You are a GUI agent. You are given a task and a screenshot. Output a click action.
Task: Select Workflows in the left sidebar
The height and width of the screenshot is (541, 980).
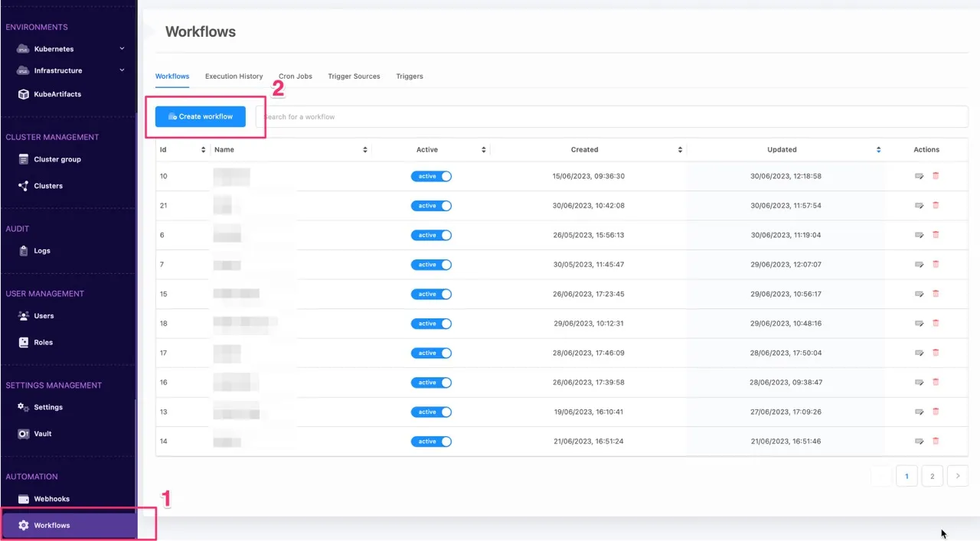69,526
